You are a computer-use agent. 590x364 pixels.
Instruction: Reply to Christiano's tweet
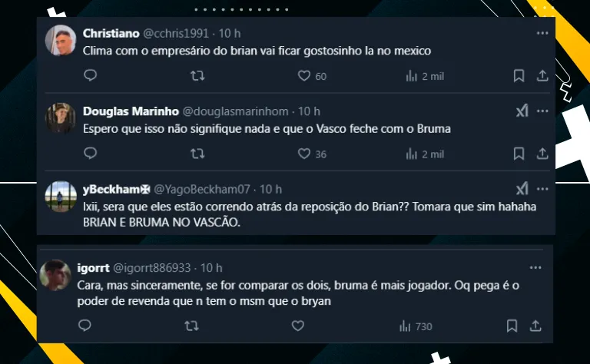(90, 76)
